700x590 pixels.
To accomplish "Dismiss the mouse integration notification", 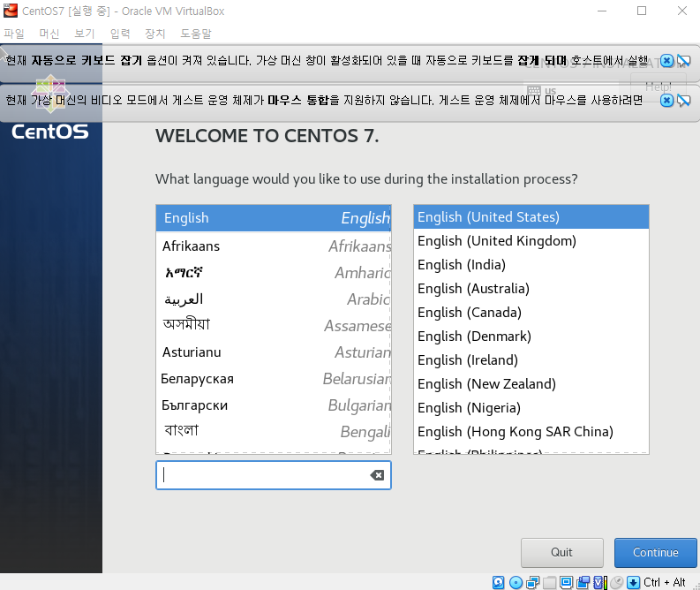I will 667,101.
